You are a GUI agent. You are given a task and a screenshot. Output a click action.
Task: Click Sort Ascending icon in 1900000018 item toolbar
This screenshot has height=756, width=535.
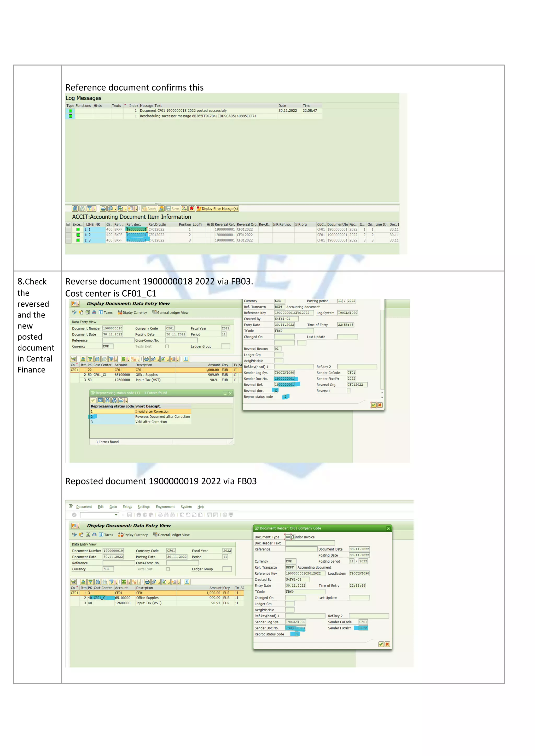coord(83,359)
